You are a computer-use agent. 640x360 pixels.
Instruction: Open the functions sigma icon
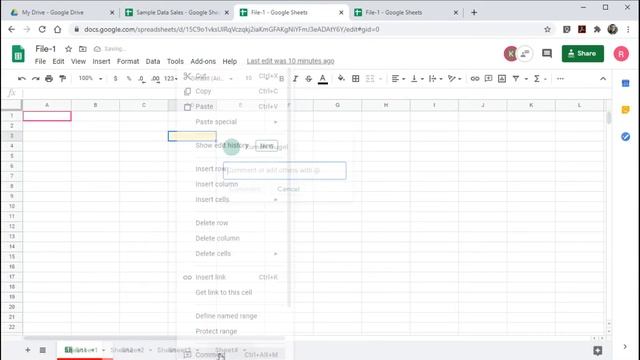tap(537, 78)
